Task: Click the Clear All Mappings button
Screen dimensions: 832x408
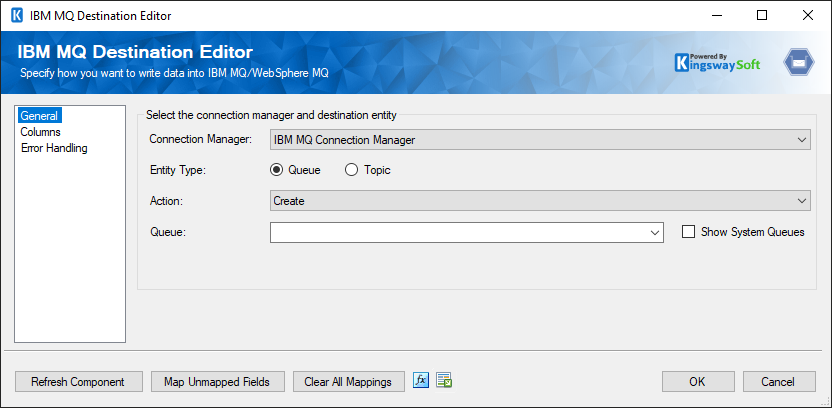Action: tap(349, 381)
